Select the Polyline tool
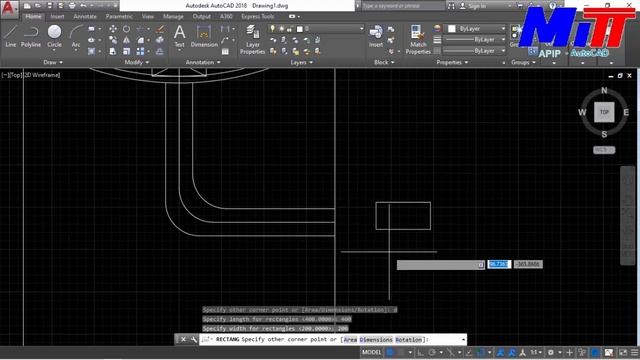The image size is (640, 360). 31,36
